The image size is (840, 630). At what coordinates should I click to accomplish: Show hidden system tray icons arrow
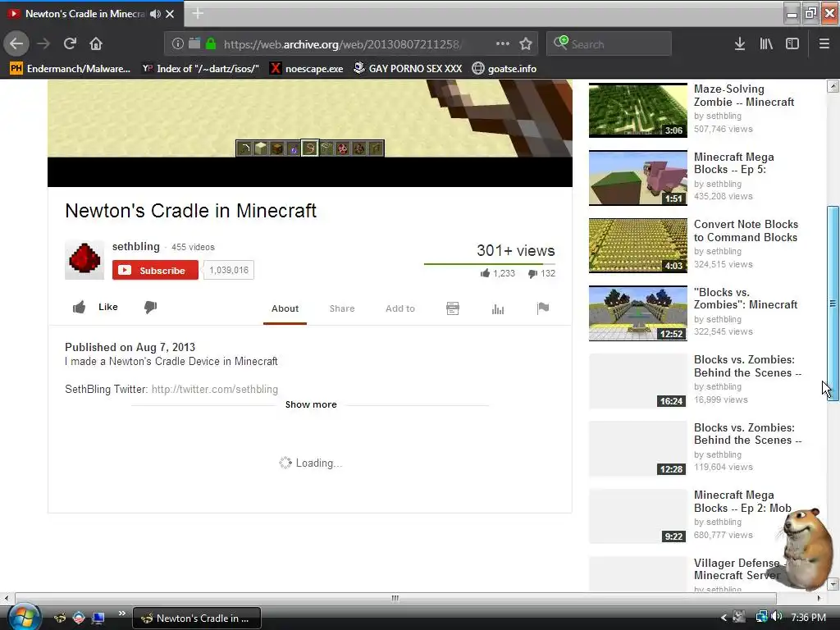724,618
